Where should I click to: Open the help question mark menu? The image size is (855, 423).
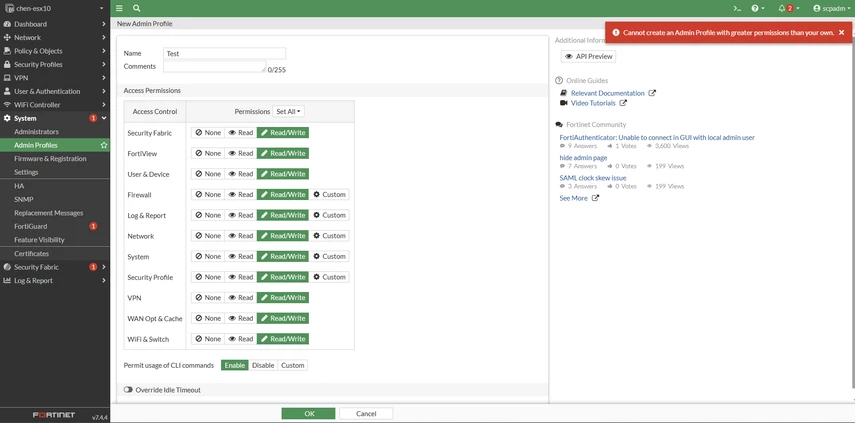pos(758,8)
